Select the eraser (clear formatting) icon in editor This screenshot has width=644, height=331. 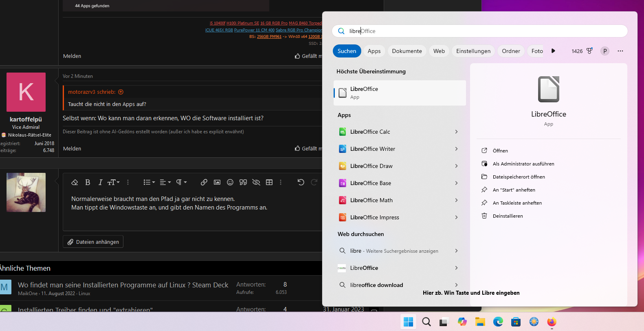(x=75, y=182)
